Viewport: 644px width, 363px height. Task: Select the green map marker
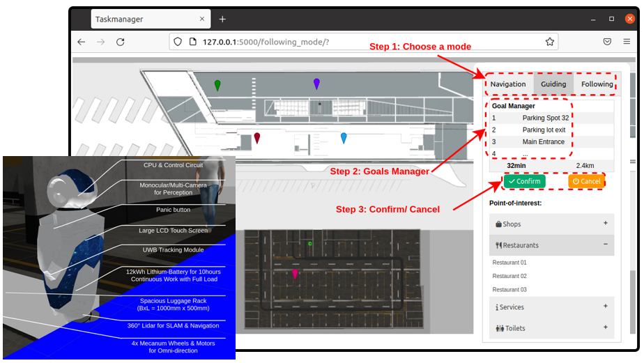(217, 85)
